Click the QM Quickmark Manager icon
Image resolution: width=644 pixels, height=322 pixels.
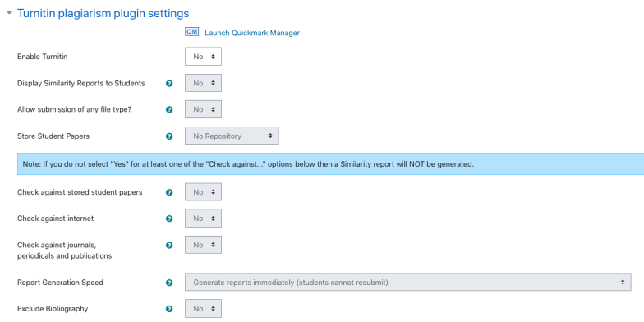pos(192,32)
